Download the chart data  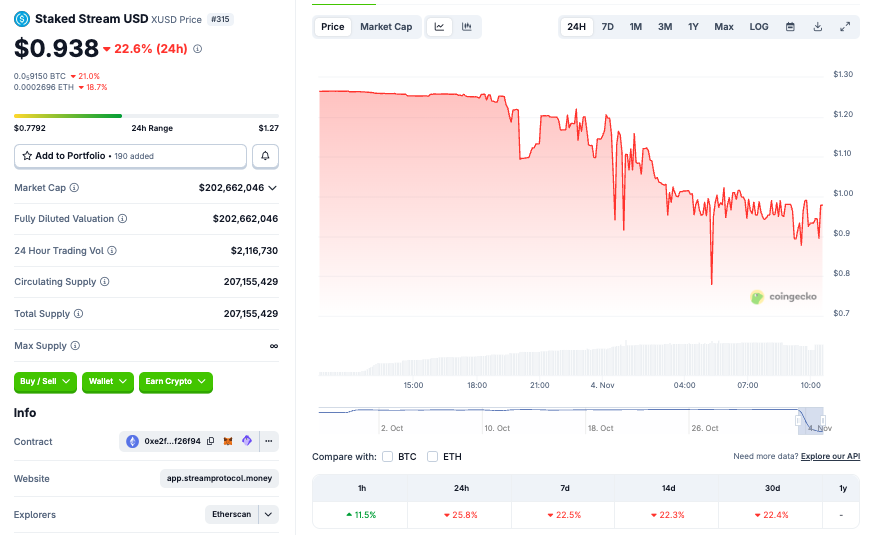[817, 27]
